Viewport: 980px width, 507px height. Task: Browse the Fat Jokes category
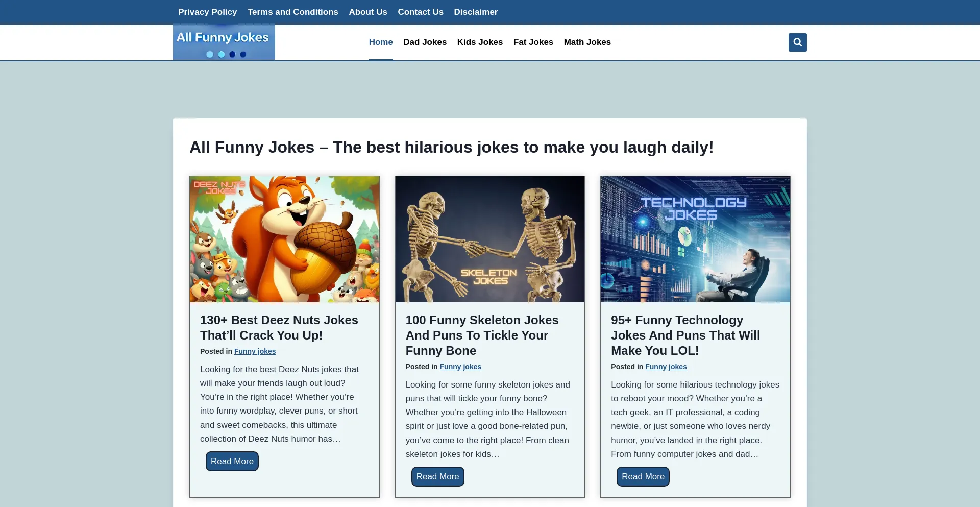[x=533, y=42]
